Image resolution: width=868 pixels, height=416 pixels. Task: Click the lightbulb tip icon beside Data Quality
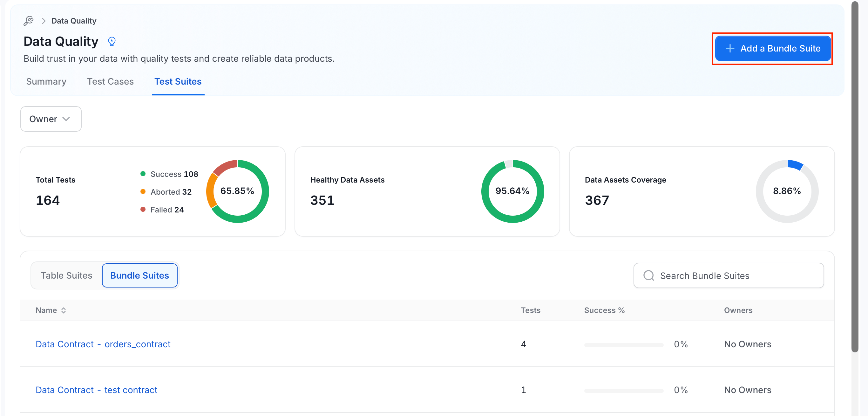(x=112, y=41)
